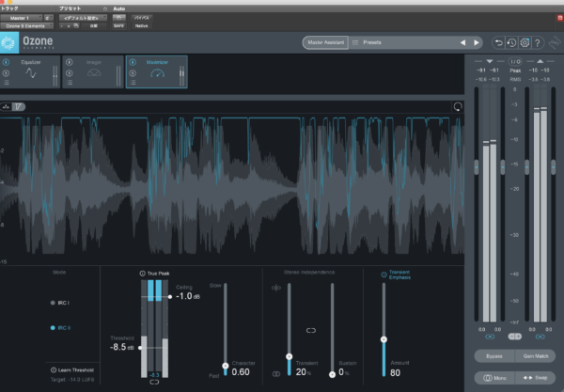
Task: Click the Threshold value -8.5 dB
Action: (x=121, y=347)
